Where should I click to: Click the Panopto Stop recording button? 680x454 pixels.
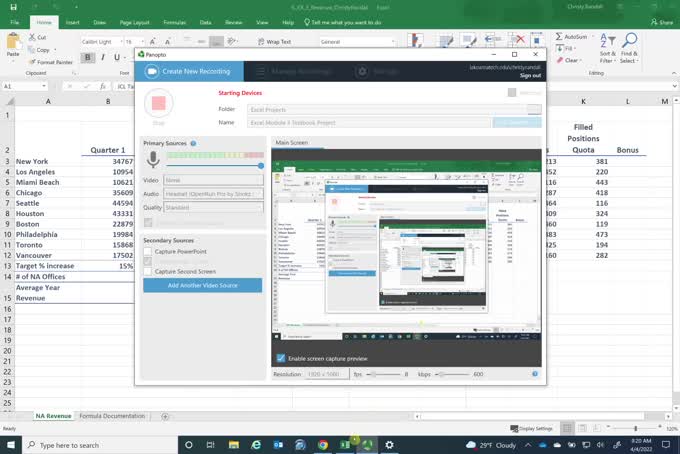coord(158,103)
